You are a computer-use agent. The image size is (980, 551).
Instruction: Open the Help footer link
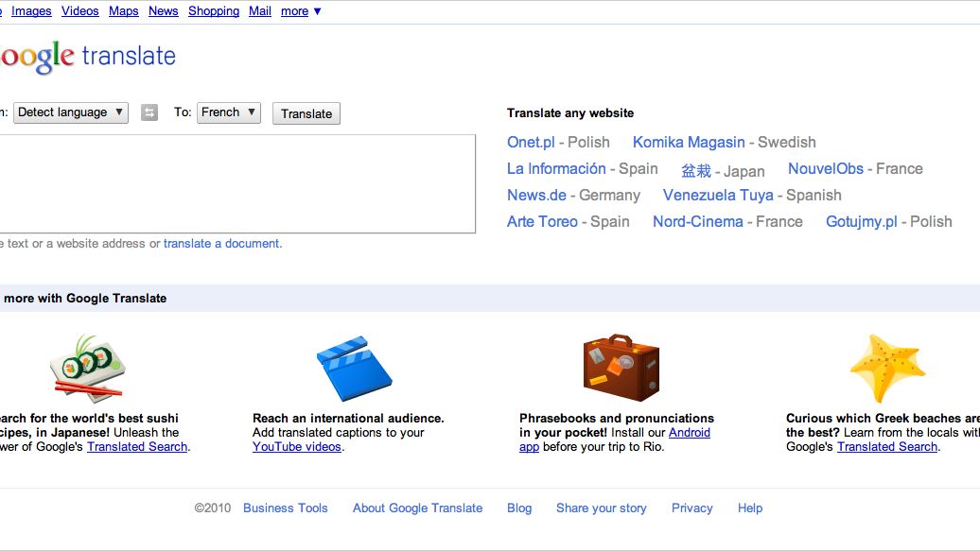tap(750, 508)
